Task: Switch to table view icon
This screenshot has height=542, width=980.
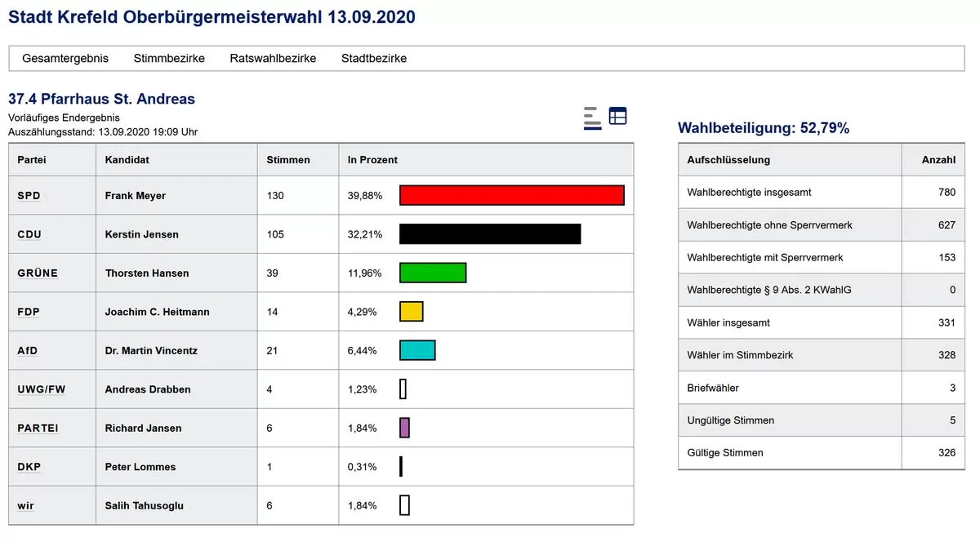Action: [x=618, y=117]
